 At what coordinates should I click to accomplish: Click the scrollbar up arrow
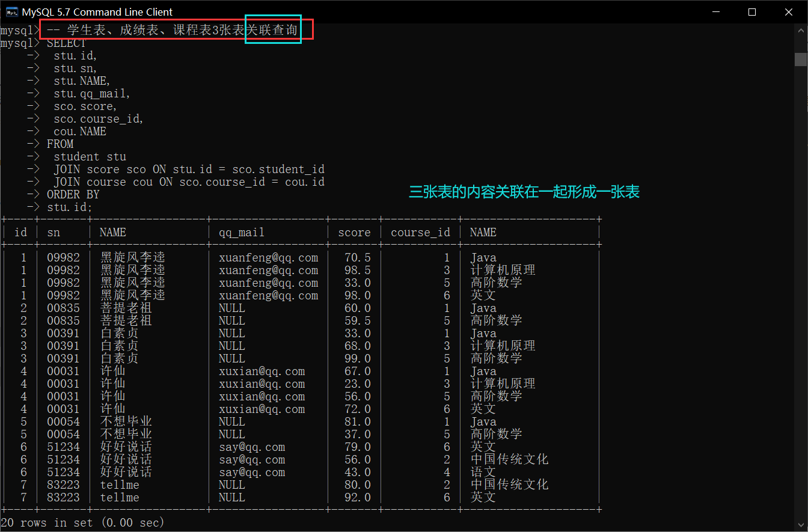click(x=800, y=30)
